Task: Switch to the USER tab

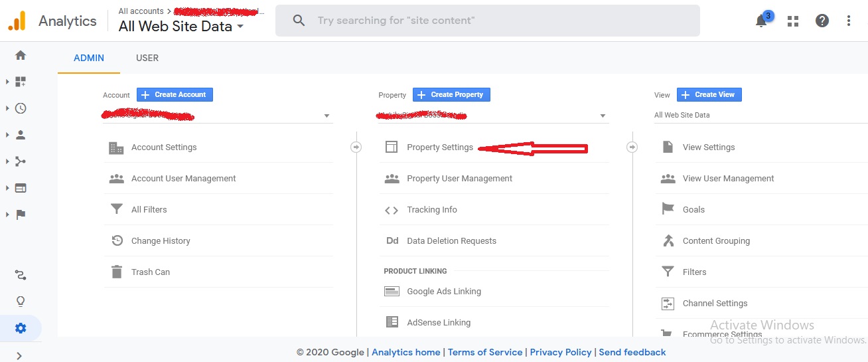Action: coord(147,58)
